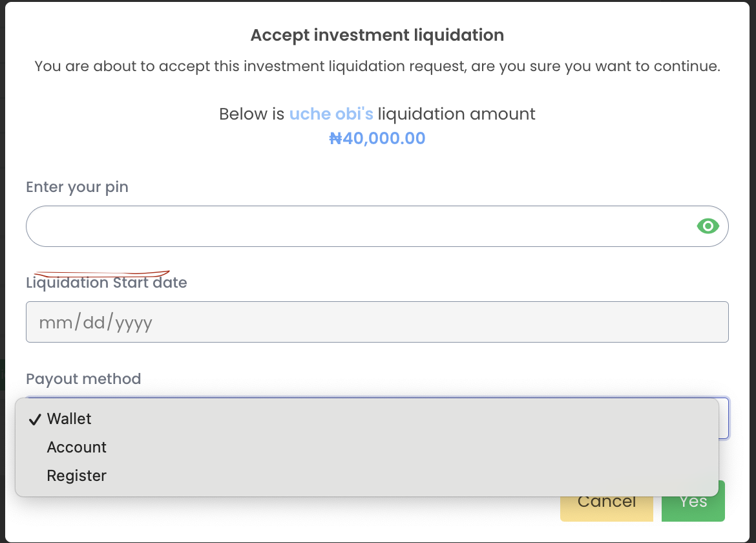Click the uche obi's name link

coord(331,114)
